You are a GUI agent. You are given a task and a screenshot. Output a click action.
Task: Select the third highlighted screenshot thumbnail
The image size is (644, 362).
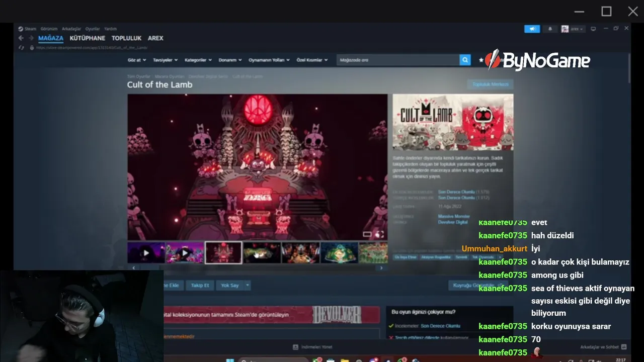223,253
